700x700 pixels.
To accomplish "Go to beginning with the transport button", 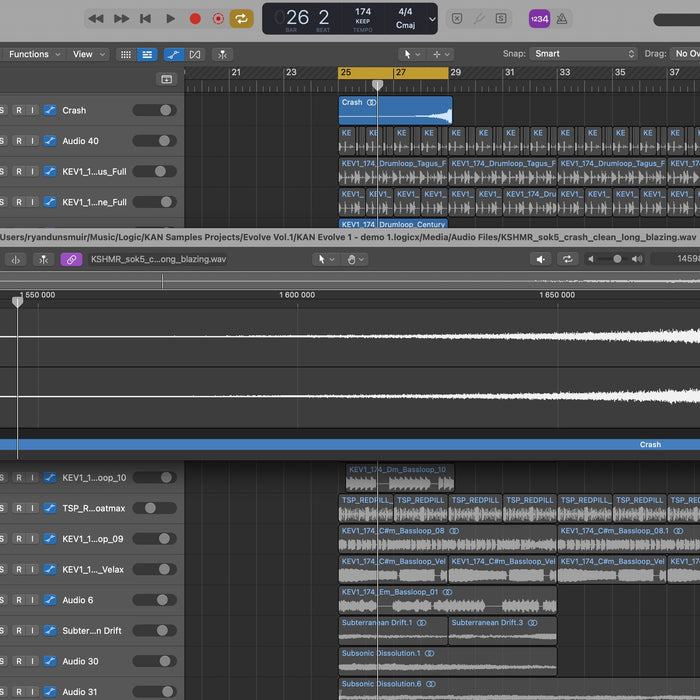I will (x=146, y=19).
